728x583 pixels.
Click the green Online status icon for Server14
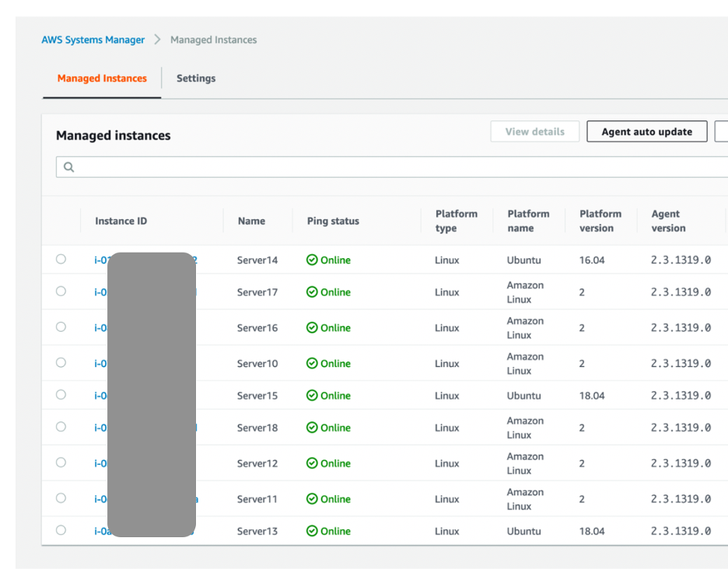[313, 260]
